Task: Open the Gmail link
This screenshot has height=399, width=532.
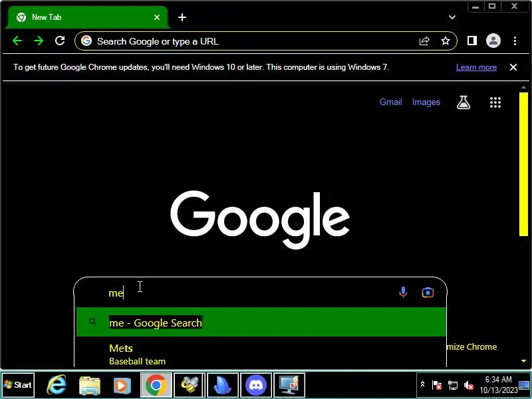Action: point(390,102)
